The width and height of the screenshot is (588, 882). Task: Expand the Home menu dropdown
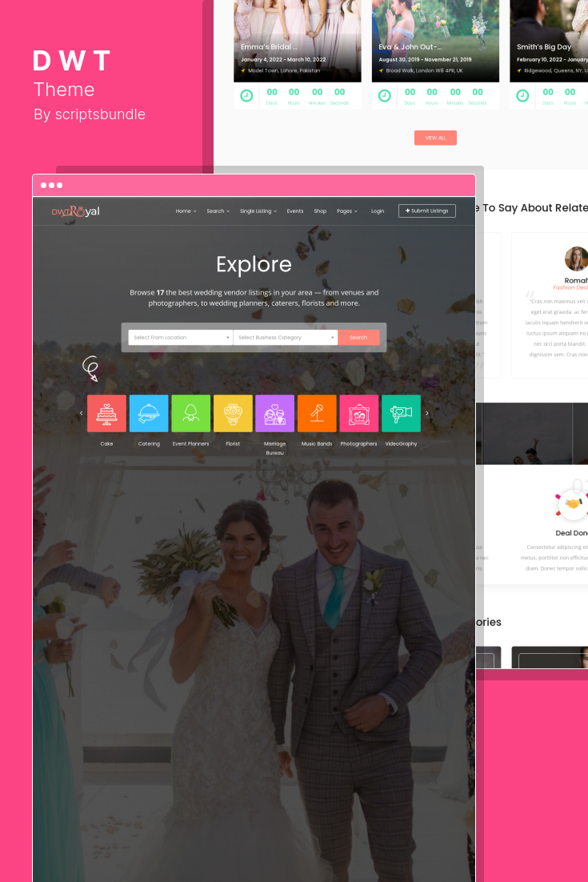click(x=186, y=211)
